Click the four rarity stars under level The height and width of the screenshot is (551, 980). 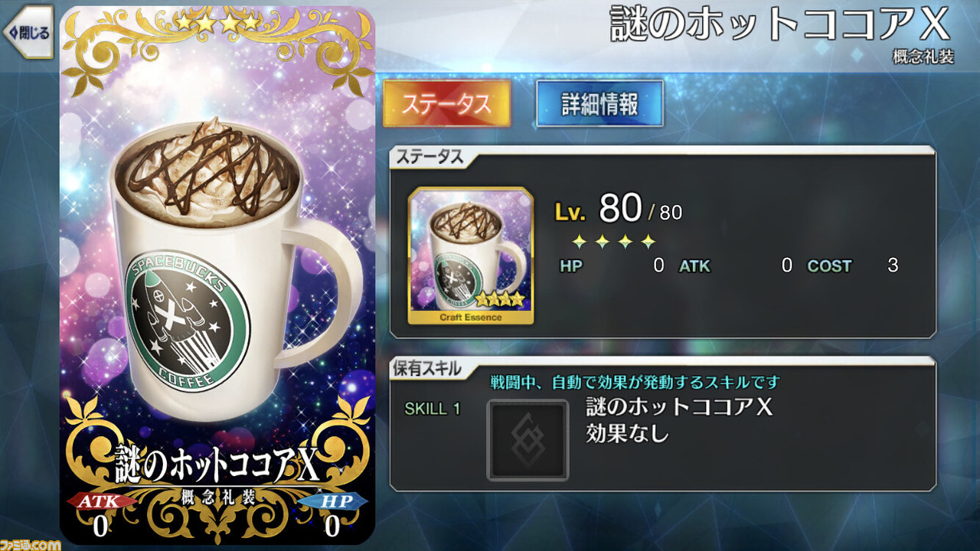coord(613,242)
